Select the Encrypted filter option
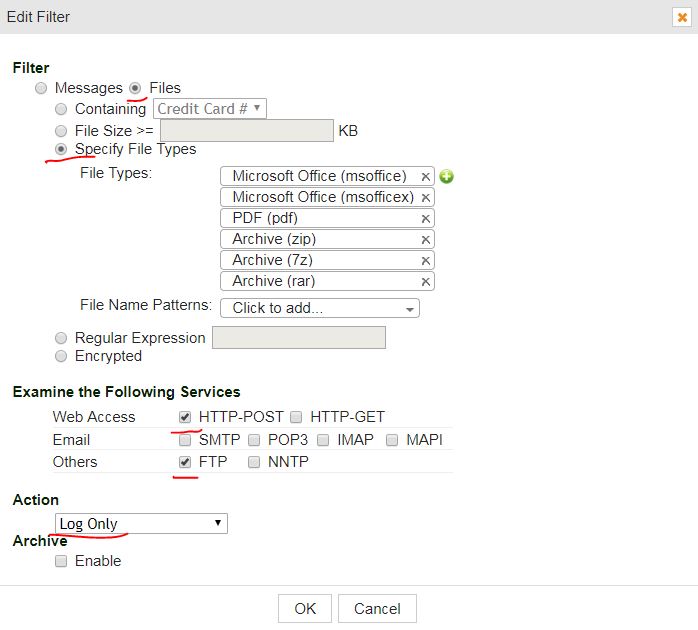This screenshot has height=630, width=698. [x=62, y=356]
